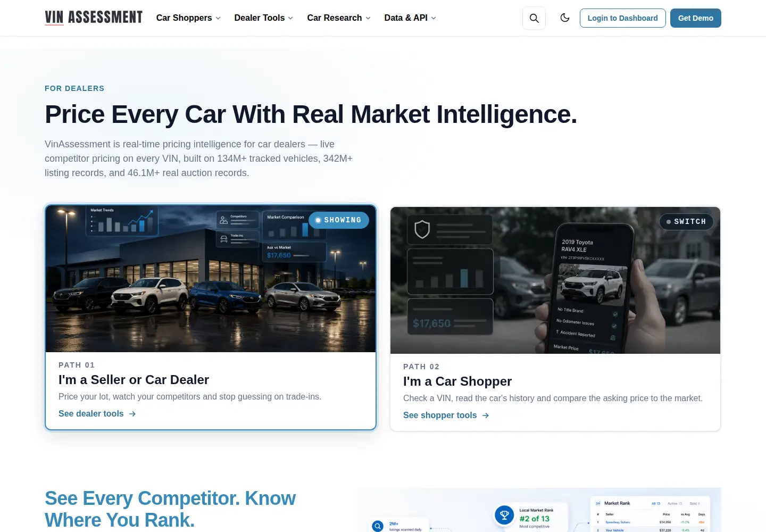Open the Car Research dropdown chevron
Screen dimensions: 766x532
pyautogui.click(x=368, y=18)
